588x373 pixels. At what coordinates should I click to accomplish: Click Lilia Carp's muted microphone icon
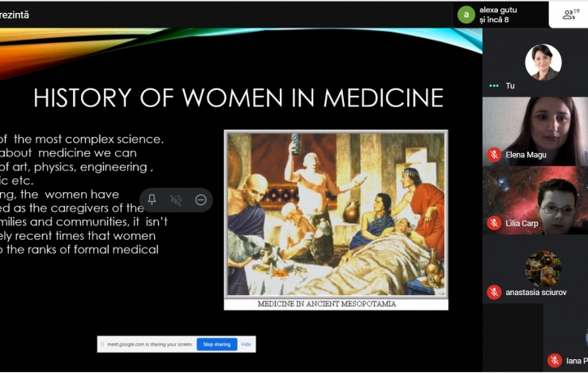coord(494,224)
